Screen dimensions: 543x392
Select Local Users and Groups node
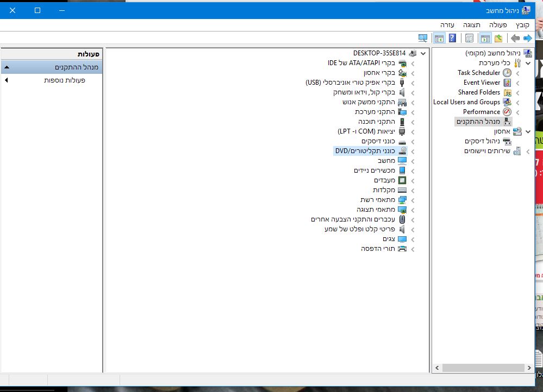[x=466, y=102]
